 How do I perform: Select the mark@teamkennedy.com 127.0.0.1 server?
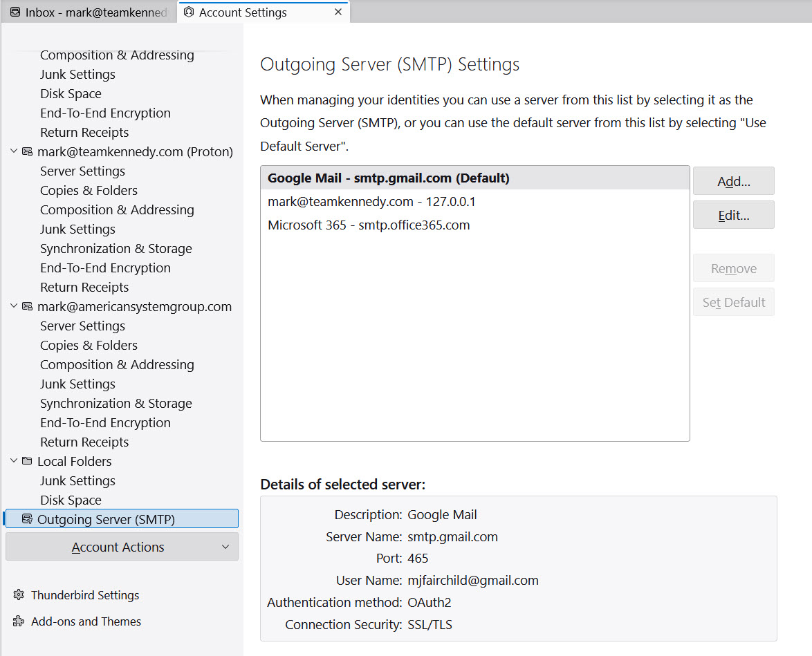coord(371,202)
